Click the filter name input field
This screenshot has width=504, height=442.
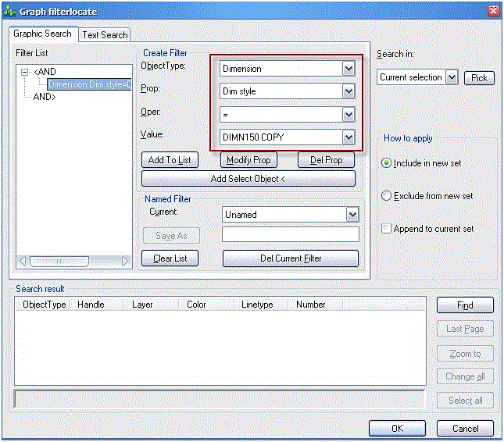[290, 234]
